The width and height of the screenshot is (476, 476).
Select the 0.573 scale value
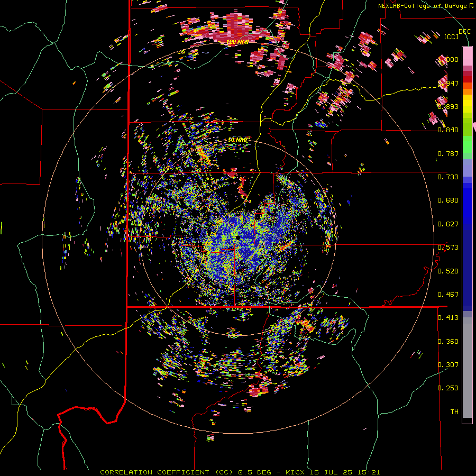point(448,248)
